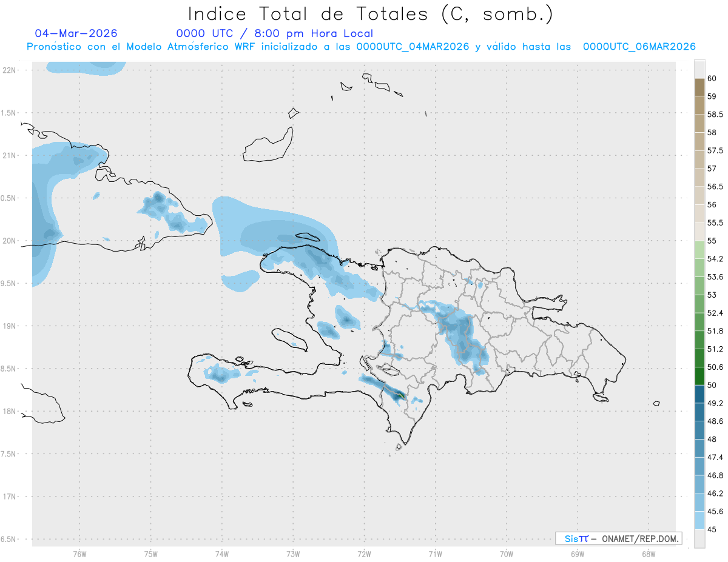Click the colorbar value "46.8"
The image size is (728, 562).
[x=715, y=475]
